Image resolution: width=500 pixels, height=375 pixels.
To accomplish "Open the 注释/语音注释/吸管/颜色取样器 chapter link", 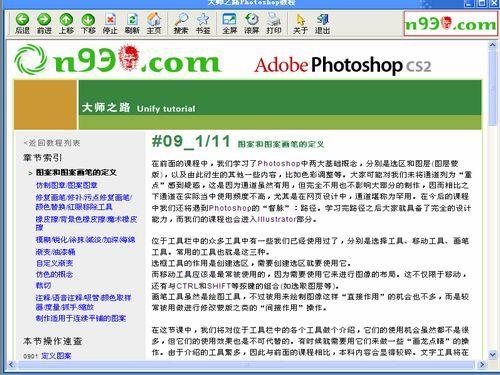I will pyautogui.click(x=83, y=302).
